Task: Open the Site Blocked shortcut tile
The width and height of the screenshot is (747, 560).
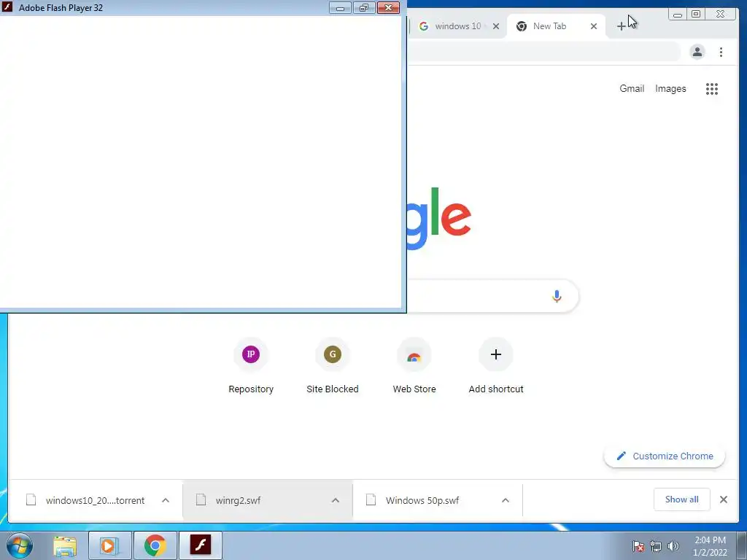Action: point(333,366)
